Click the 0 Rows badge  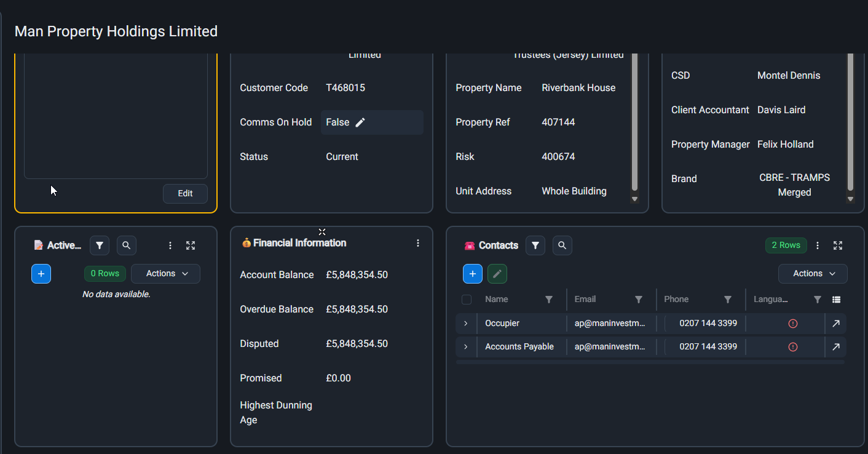[x=105, y=274]
